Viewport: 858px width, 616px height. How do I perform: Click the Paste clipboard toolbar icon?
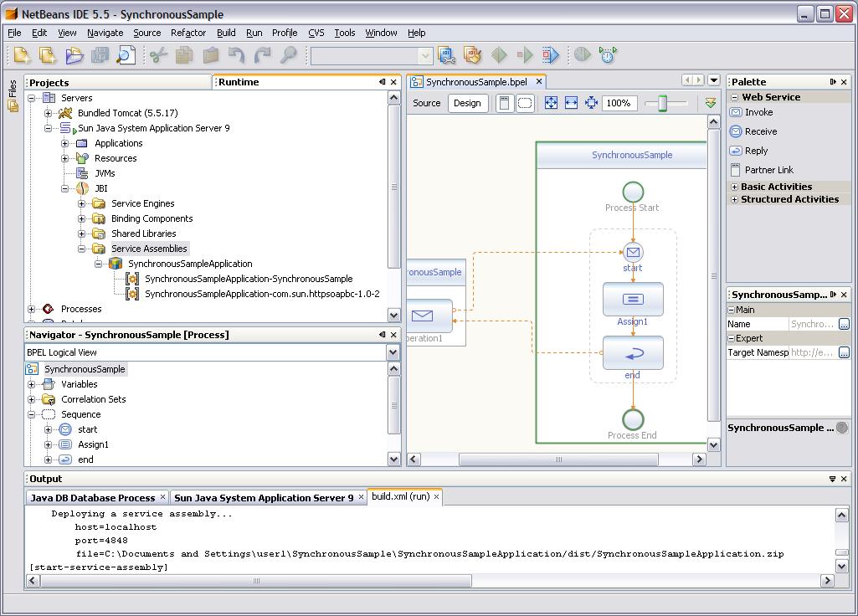pos(211,55)
